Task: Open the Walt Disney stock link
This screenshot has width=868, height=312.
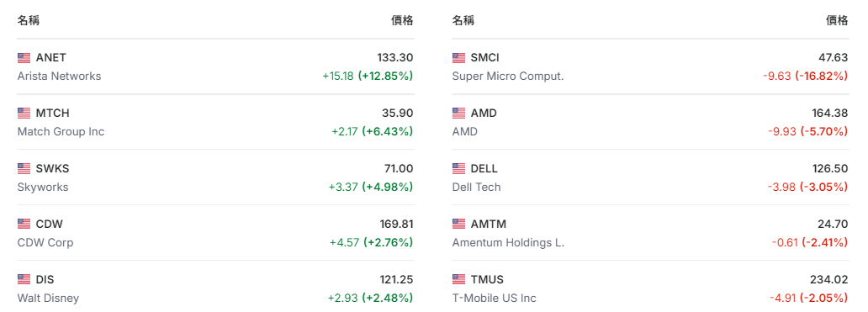Action: pos(48,299)
